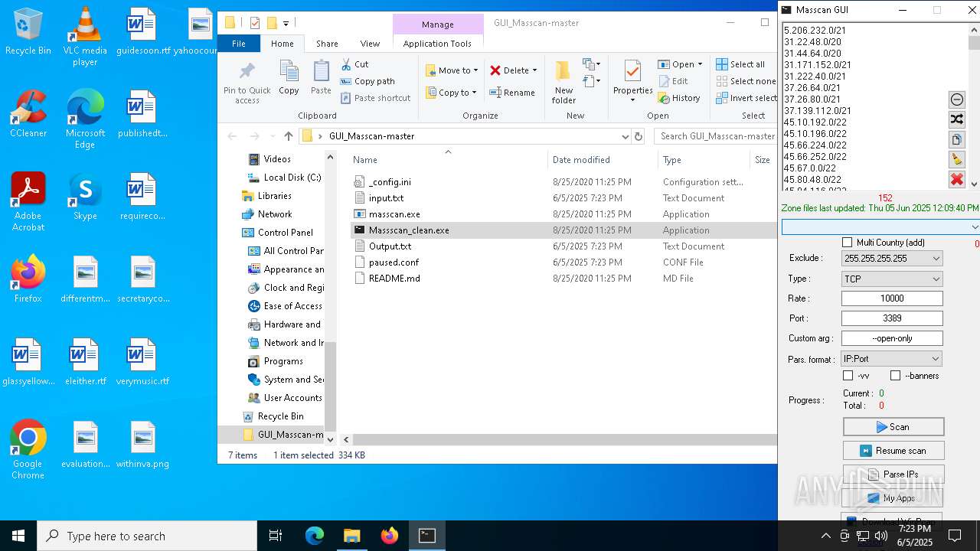Image resolution: width=980 pixels, height=551 pixels.
Task: Click Select all in ribbon
Action: (740, 64)
